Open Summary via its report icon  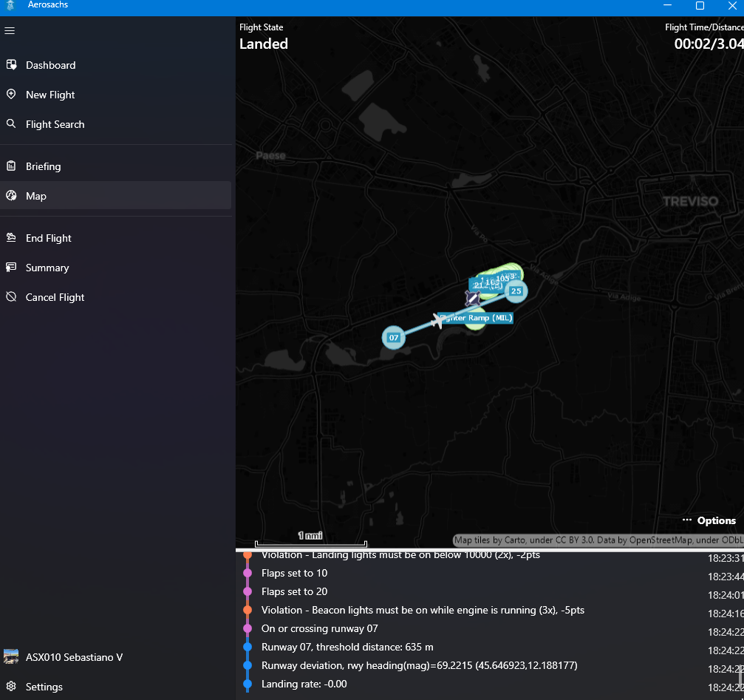click(x=11, y=268)
